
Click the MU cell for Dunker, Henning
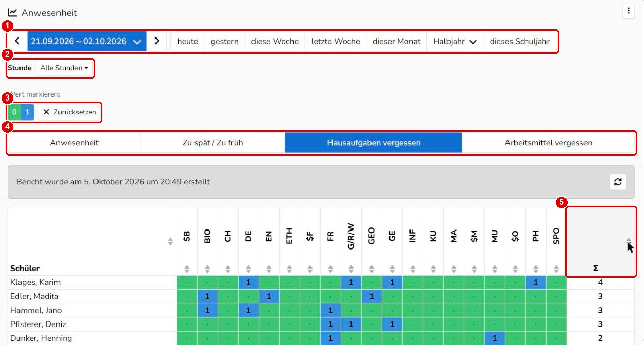[495, 338]
